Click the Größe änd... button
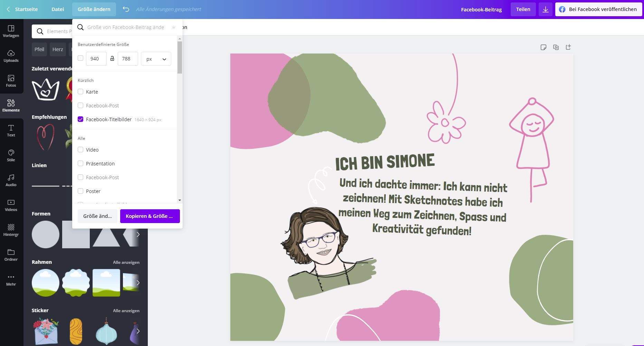 [97, 216]
